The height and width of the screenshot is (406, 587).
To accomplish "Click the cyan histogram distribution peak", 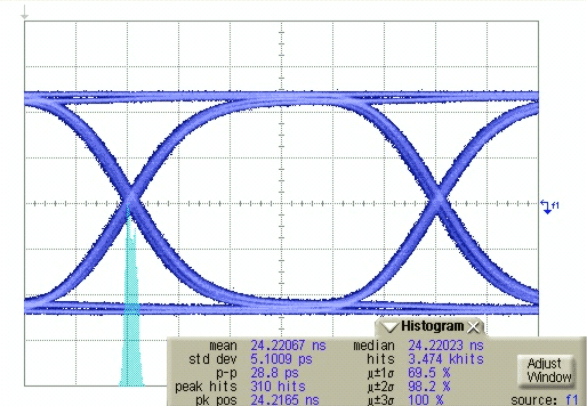I will [x=131, y=296].
